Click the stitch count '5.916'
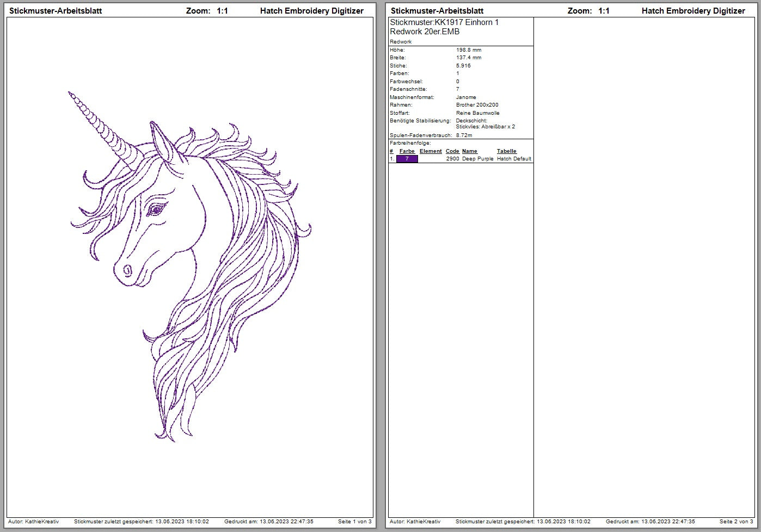761x532 pixels. tap(463, 66)
